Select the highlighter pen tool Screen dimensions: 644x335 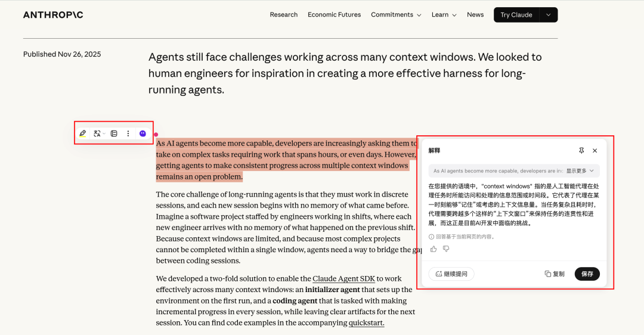(x=82, y=134)
